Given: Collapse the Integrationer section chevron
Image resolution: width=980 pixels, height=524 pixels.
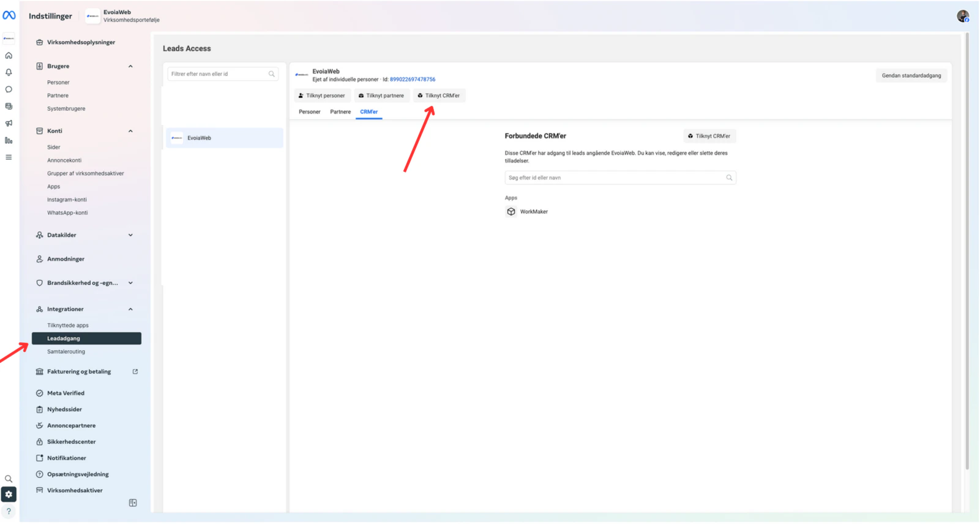Looking at the screenshot, I should (130, 309).
